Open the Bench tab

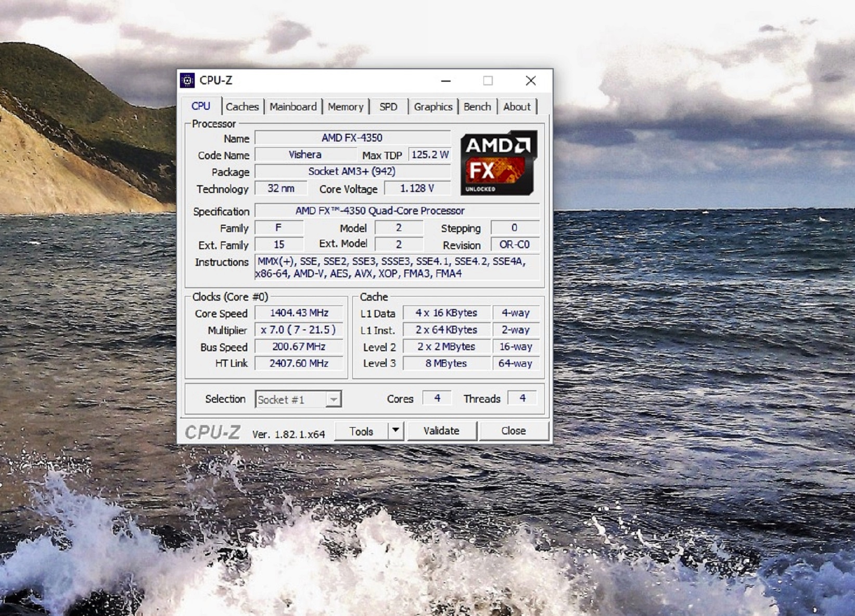pyautogui.click(x=477, y=107)
